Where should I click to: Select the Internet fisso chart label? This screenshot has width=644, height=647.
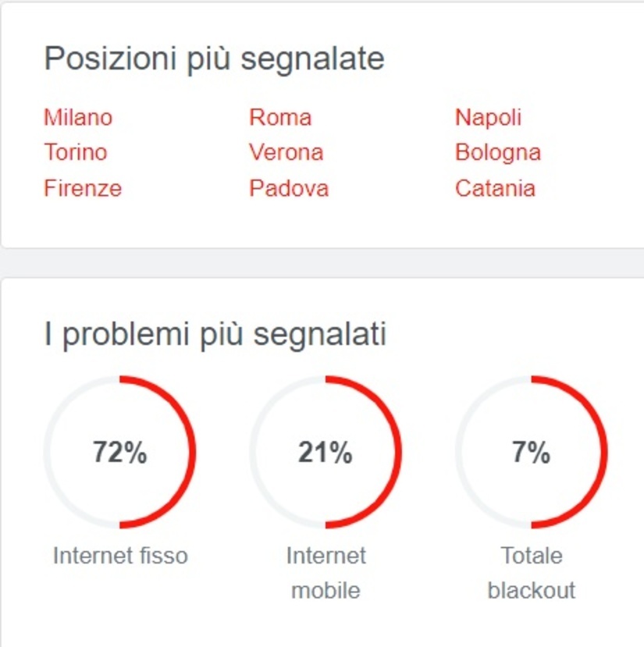(x=120, y=556)
